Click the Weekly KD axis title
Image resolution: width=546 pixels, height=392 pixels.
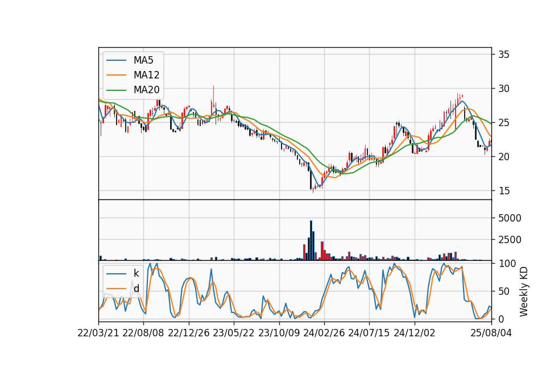coord(524,291)
